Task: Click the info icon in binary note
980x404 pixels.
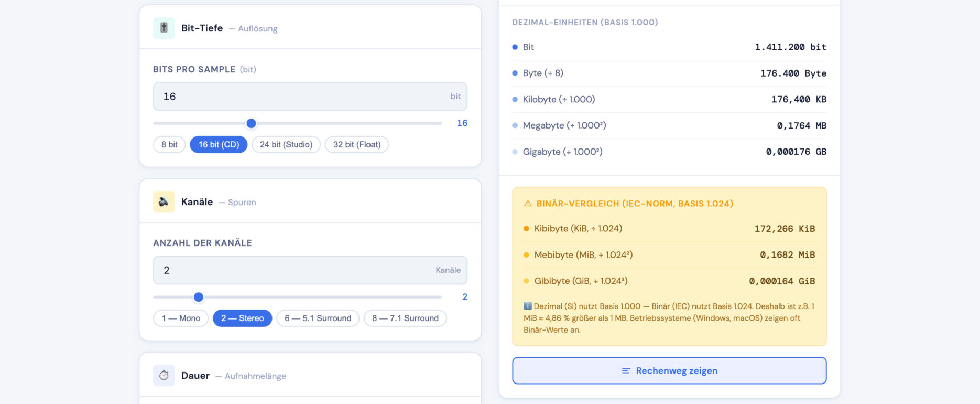Action: [x=527, y=306]
